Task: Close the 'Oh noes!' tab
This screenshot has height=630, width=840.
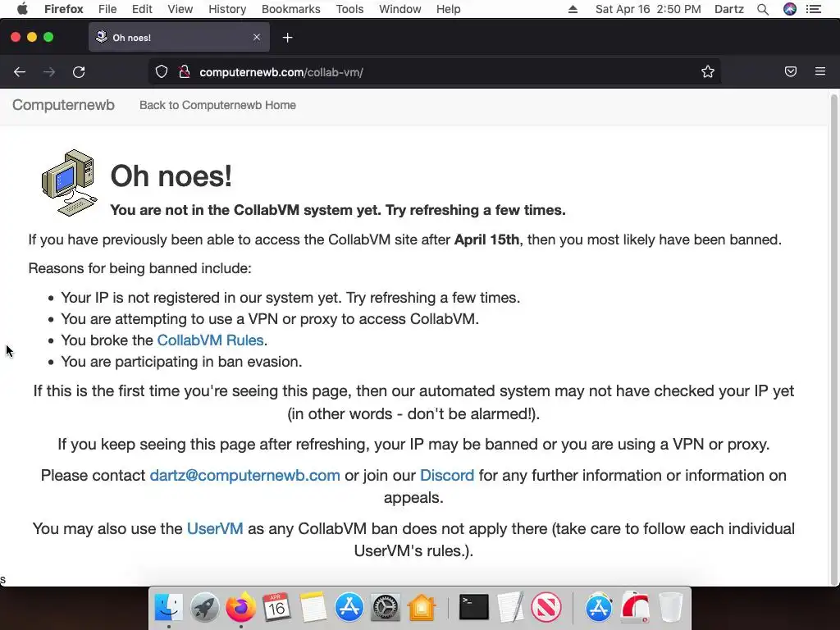Action: click(257, 37)
